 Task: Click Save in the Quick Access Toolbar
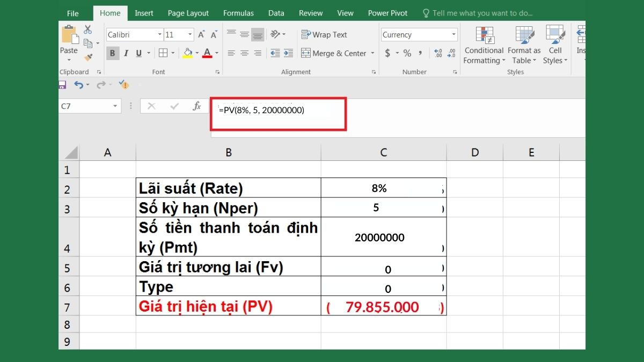pyautogui.click(x=62, y=84)
